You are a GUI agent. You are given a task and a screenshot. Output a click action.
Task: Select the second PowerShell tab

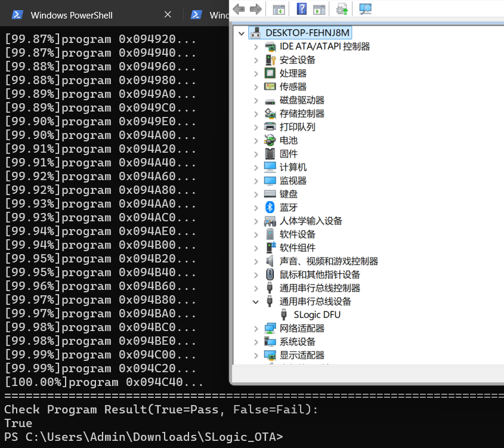pyautogui.click(x=210, y=15)
